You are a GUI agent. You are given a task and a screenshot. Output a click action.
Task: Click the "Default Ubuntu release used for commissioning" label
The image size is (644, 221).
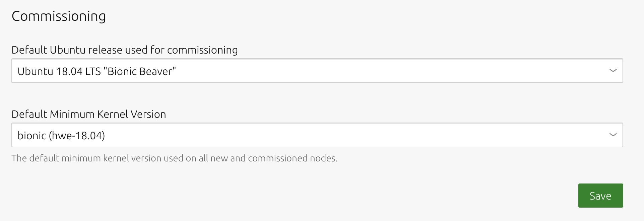click(x=125, y=50)
